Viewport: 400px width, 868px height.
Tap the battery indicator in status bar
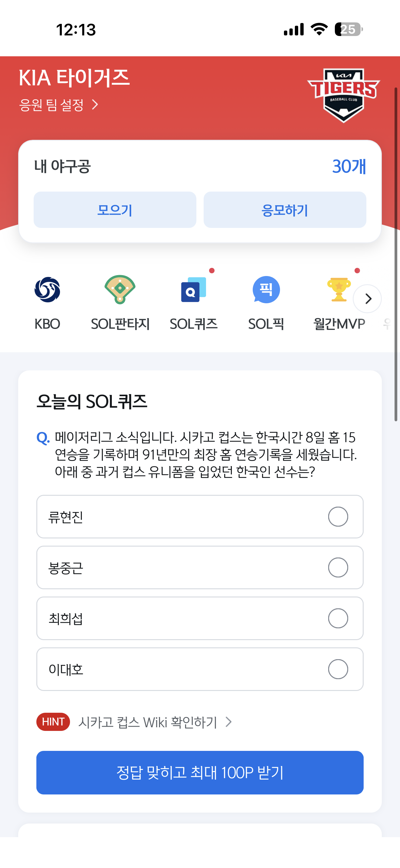tap(349, 29)
